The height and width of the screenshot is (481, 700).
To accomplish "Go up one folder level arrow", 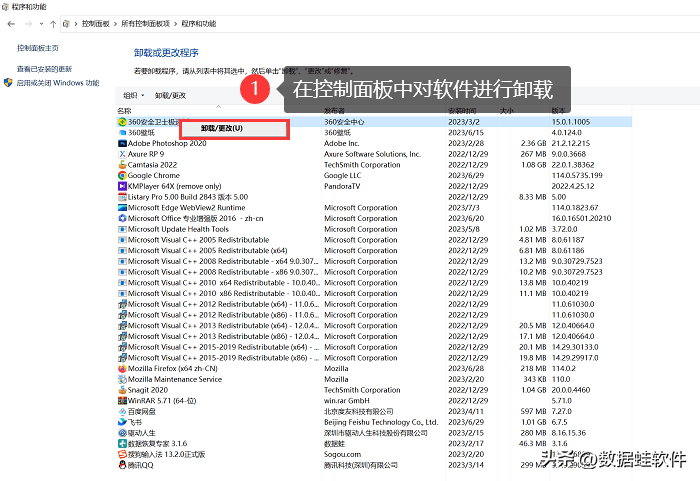I will (x=53, y=24).
